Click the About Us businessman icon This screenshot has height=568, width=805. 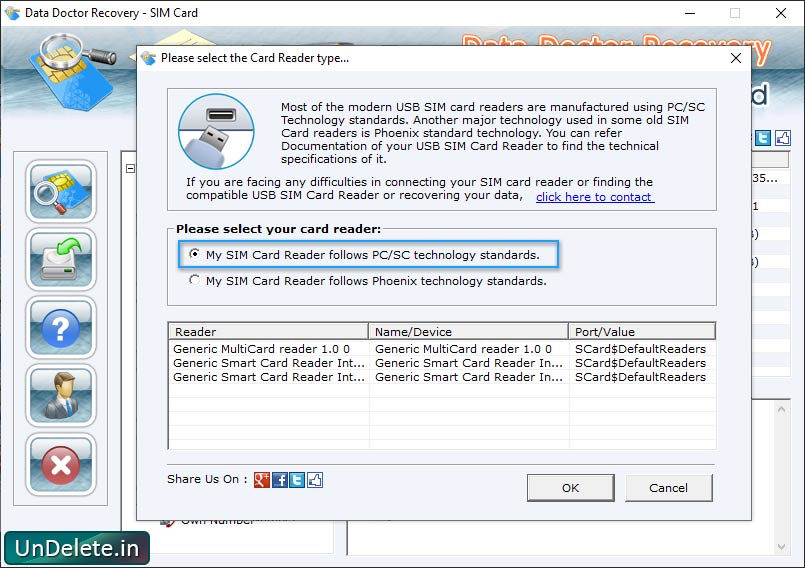[x=61, y=395]
